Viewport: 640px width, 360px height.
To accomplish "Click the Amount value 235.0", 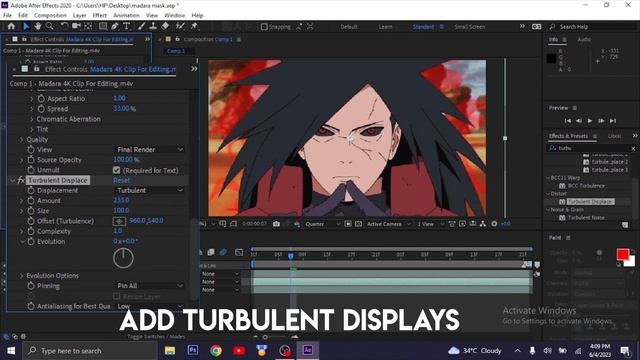I will pyautogui.click(x=121, y=200).
